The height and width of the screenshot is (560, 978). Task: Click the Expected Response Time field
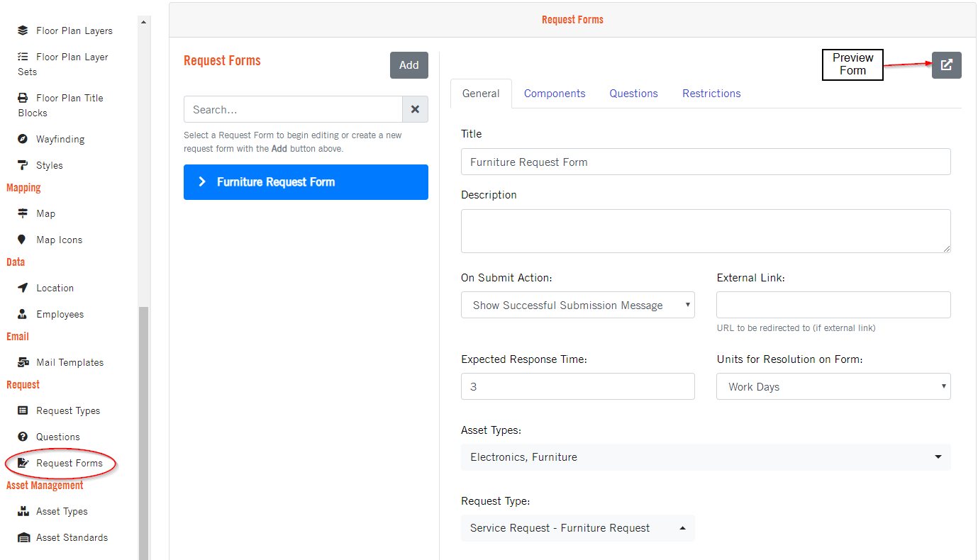point(578,386)
